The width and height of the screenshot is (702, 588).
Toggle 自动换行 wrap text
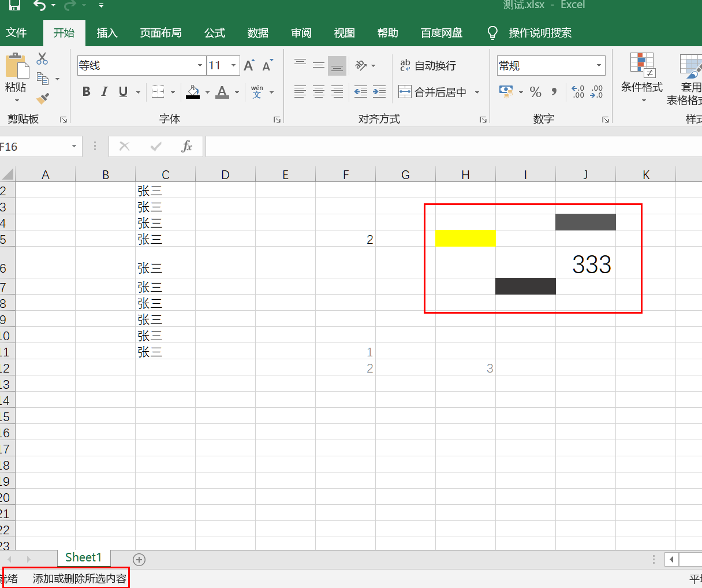pyautogui.click(x=428, y=65)
